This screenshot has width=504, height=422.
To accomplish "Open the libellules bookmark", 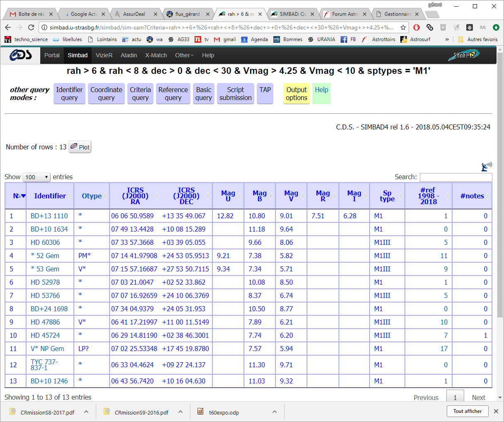I will tap(68, 39).
